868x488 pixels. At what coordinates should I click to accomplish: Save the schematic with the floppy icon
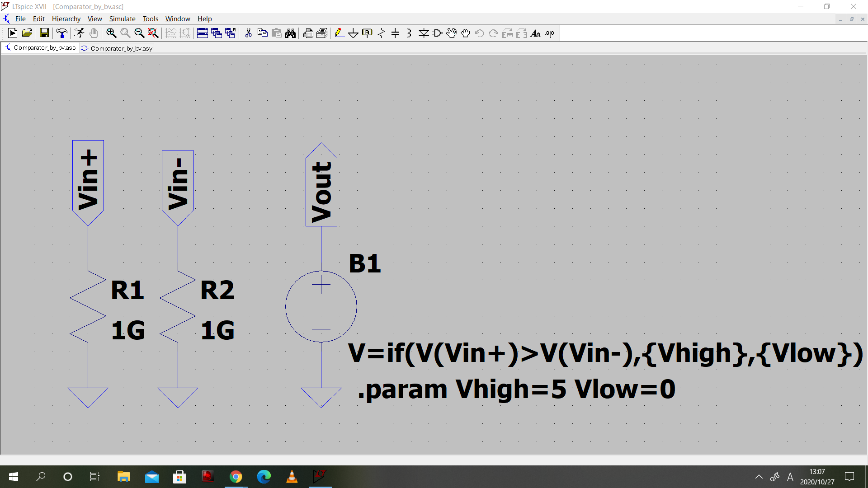pyautogui.click(x=44, y=33)
